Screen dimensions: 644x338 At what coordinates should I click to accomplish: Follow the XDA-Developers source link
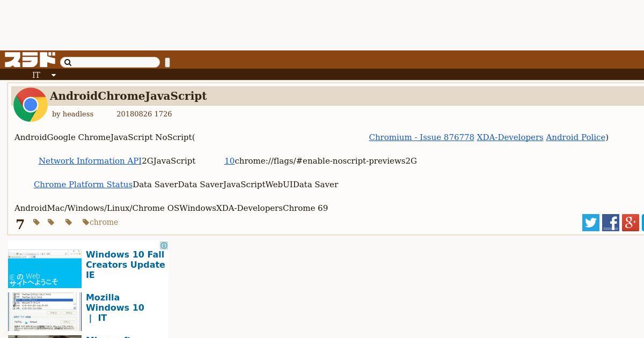[x=510, y=137]
